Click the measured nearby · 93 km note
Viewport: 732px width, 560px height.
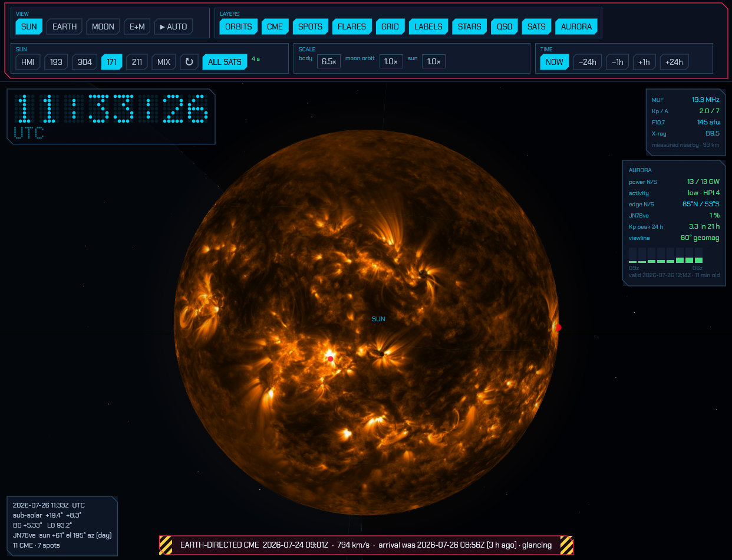click(x=685, y=145)
